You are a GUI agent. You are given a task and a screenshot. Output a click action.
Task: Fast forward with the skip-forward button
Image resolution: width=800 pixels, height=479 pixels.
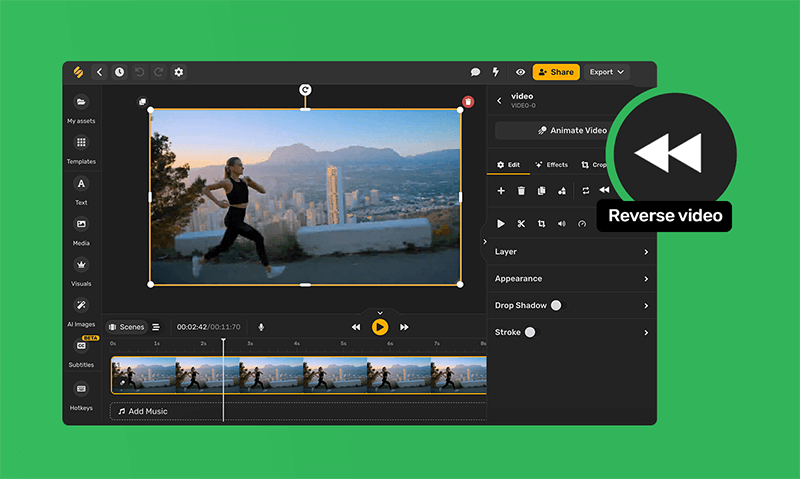[404, 327]
